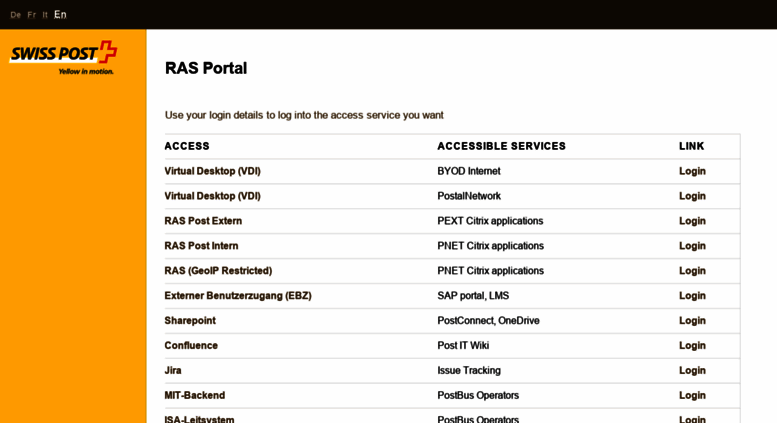Switch language to De
777x423 pixels.
(x=15, y=15)
